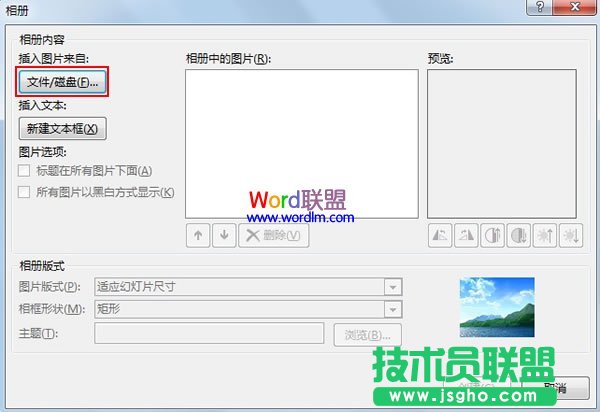The height and width of the screenshot is (412, 600).
Task: Open the 相框形状 dropdown list
Action: tap(393, 309)
